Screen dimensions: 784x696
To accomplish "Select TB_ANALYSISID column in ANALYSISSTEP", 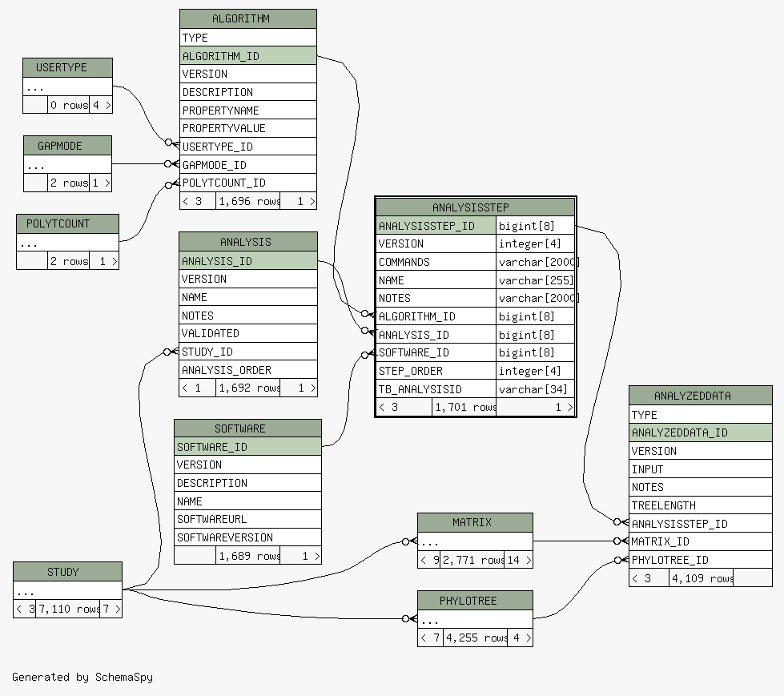I will [436, 389].
